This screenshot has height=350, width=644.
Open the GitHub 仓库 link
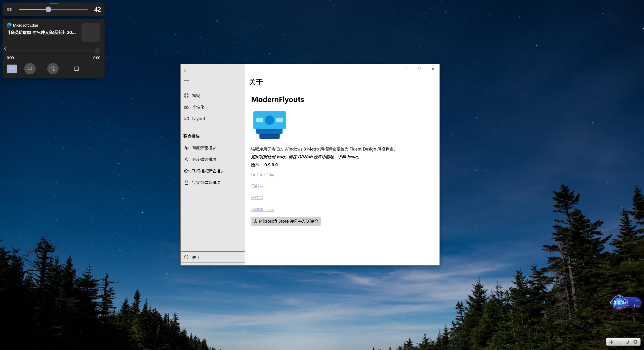click(262, 174)
